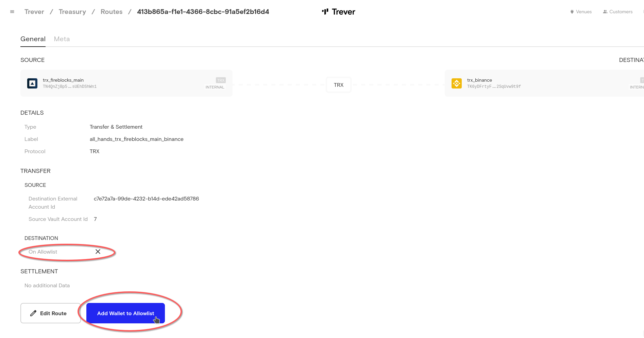The image size is (644, 338).
Task: Open the trx_fireblocks_main source card
Action: coord(126,83)
